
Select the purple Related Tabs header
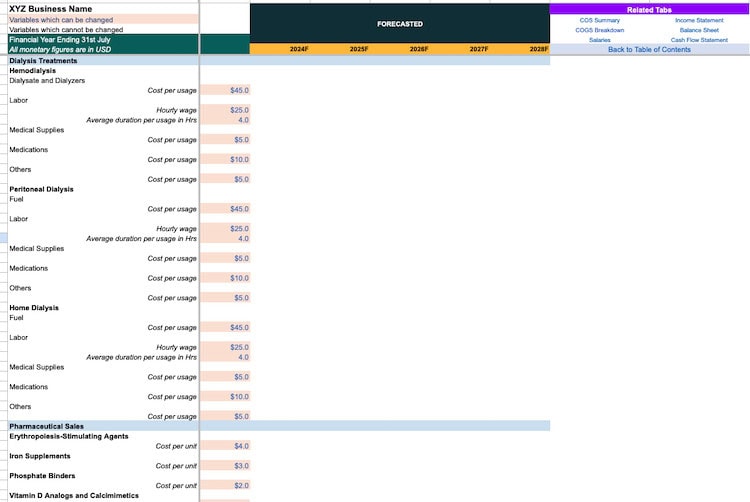[x=649, y=10]
